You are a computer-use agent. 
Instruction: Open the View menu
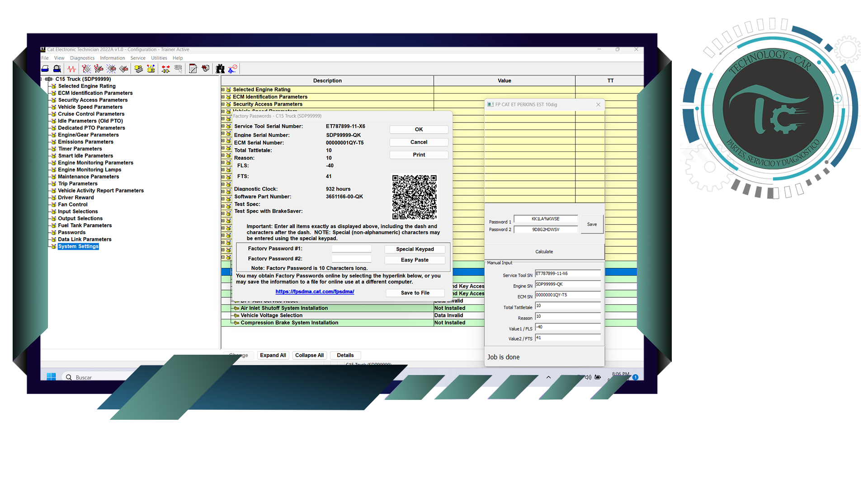[x=59, y=58]
